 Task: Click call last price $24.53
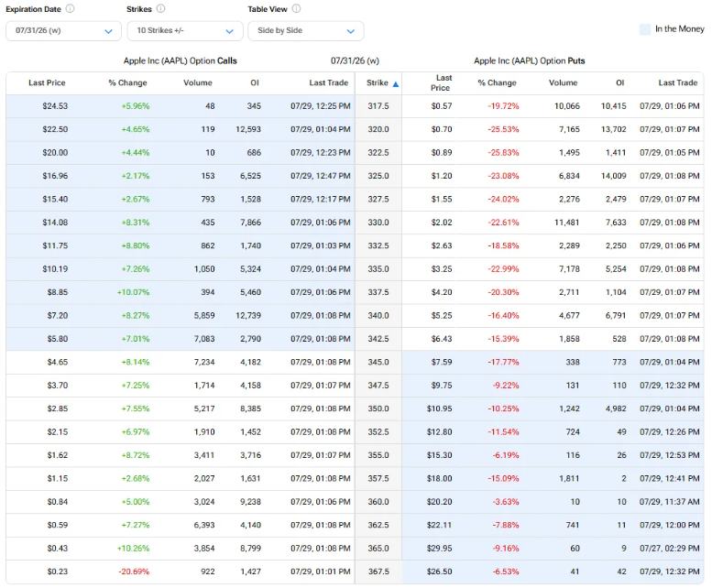click(x=55, y=106)
